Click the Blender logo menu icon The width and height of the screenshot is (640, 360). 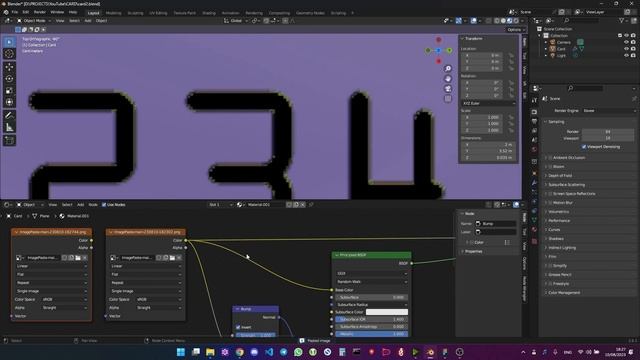click(x=6, y=12)
